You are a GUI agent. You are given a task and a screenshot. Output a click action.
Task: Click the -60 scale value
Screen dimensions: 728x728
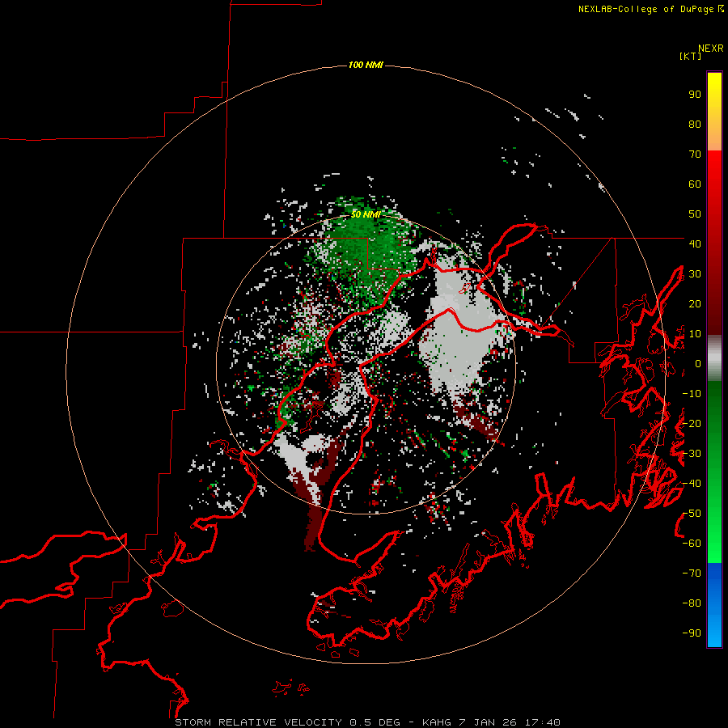[692, 544]
